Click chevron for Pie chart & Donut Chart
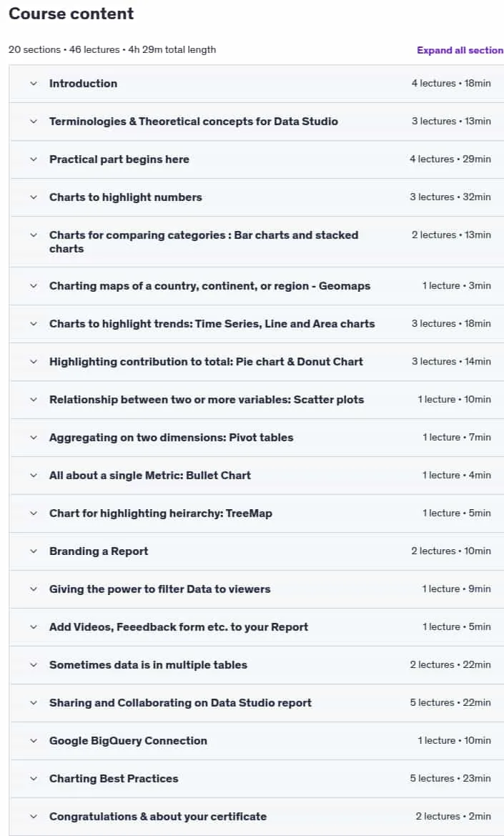Viewport: 504px width, 836px height. (34, 361)
